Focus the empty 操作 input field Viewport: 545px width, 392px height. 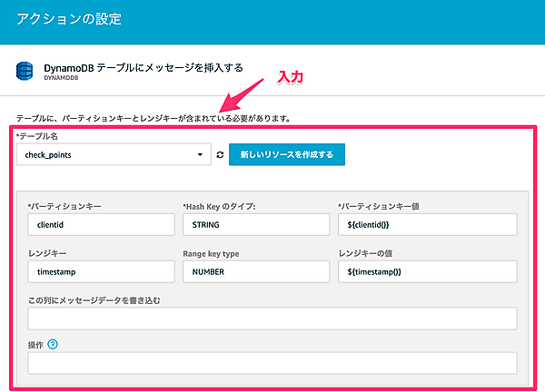click(x=272, y=363)
